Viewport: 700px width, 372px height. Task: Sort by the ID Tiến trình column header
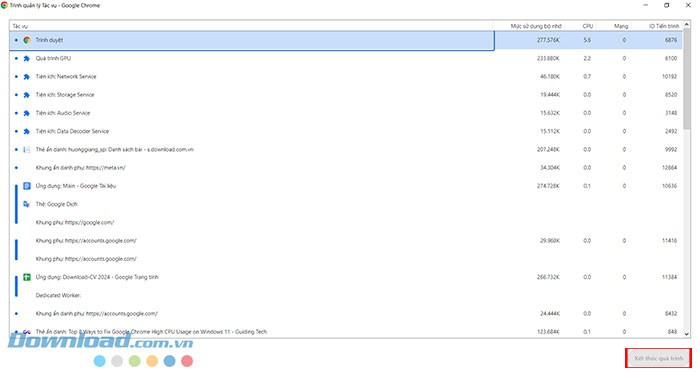coord(663,26)
